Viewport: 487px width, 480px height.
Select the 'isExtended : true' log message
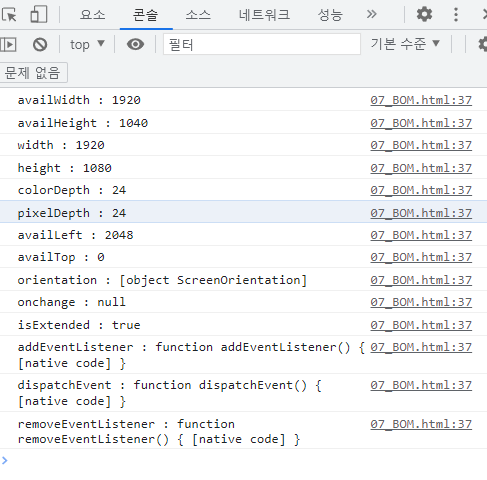(x=79, y=325)
